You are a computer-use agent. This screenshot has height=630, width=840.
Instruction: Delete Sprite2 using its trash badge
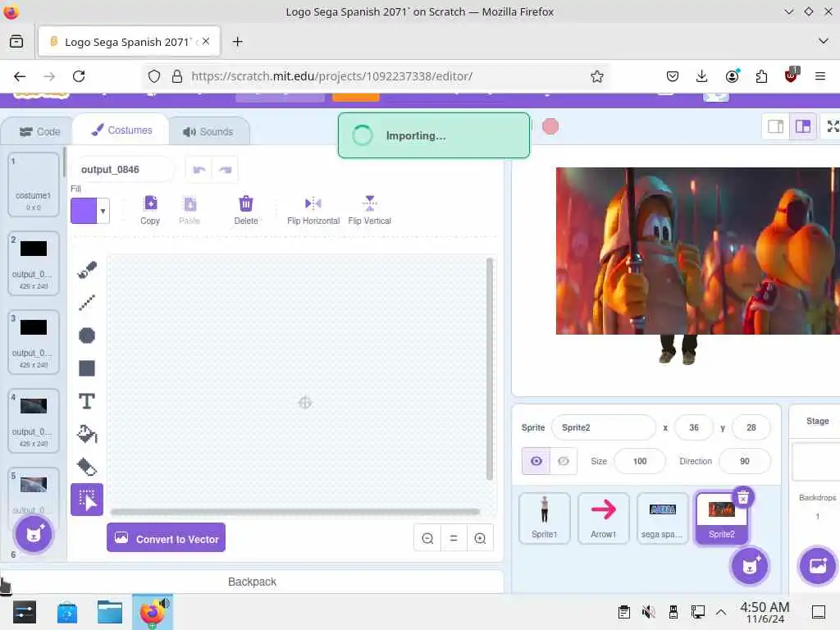(743, 498)
